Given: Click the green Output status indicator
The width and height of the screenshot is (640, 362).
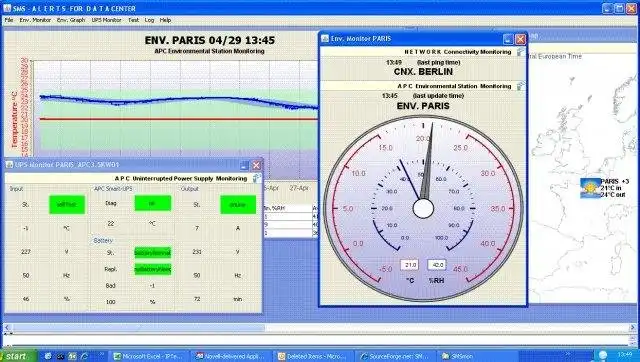Looking at the screenshot, I should coord(238,204).
